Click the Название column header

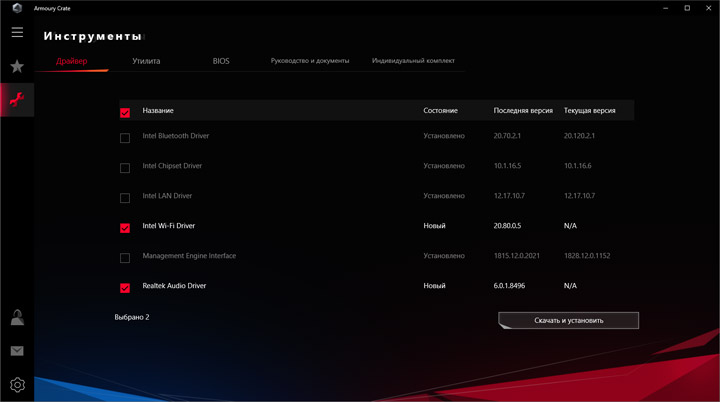[158, 110]
